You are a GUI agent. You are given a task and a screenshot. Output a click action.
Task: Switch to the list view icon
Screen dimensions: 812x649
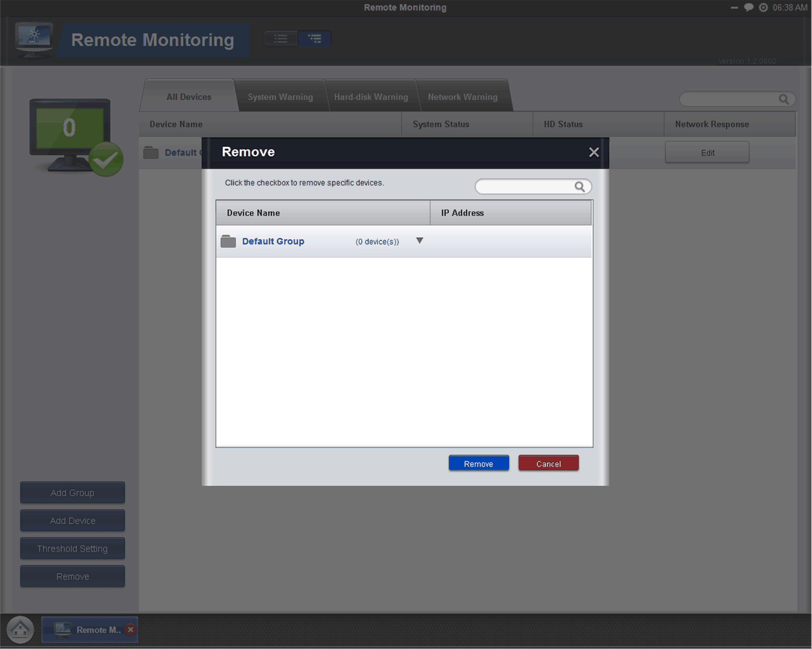coord(280,39)
